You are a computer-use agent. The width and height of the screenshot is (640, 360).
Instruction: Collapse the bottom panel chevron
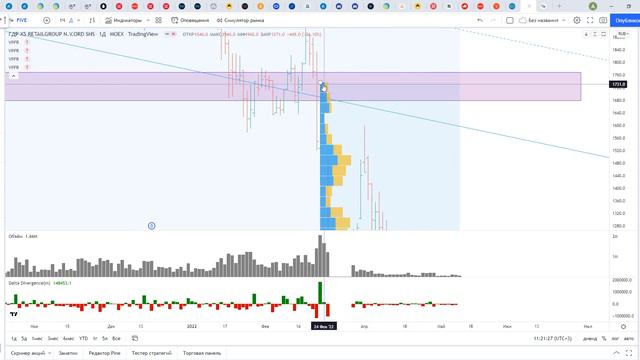point(616,353)
